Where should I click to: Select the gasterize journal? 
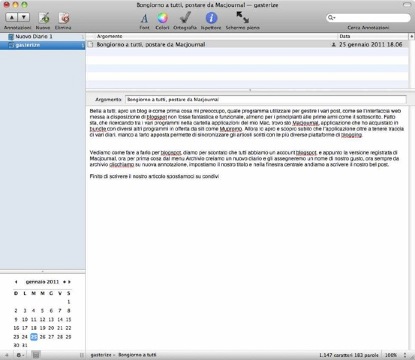(43, 45)
